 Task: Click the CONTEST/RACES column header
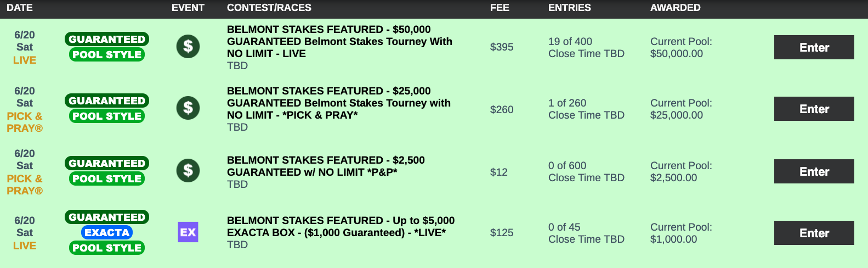269,8
